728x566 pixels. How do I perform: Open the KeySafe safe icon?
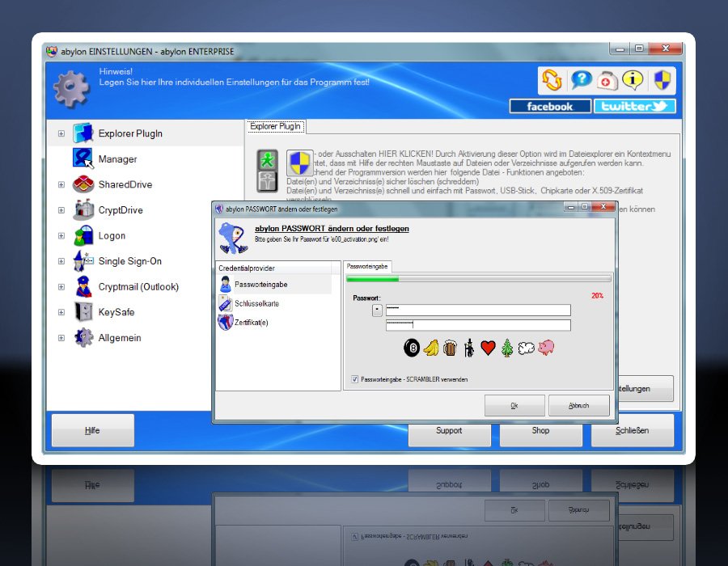click(83, 312)
